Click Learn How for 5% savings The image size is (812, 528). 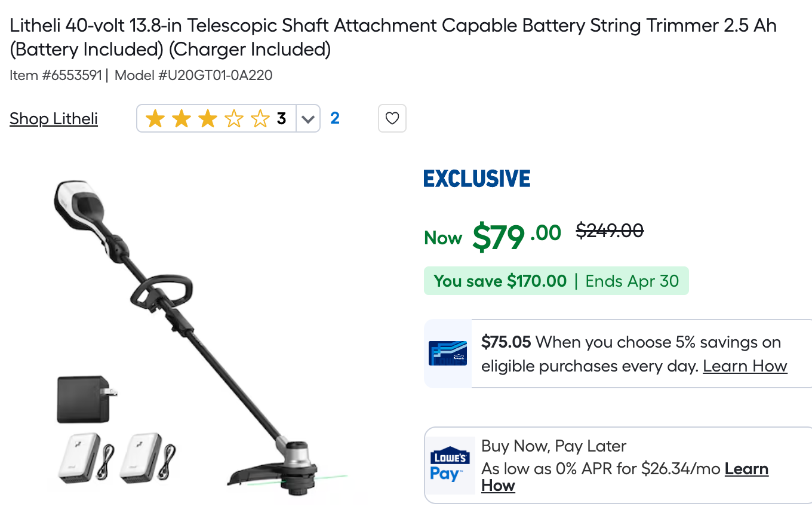pyautogui.click(x=745, y=366)
